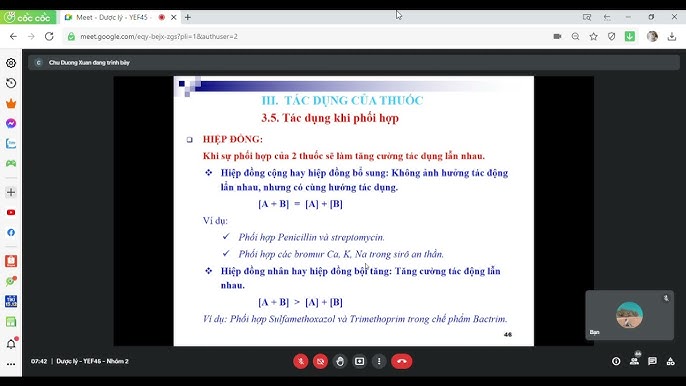Image resolution: width=686 pixels, height=386 pixels.
Task: Click the address bar URL
Action: click(159, 37)
